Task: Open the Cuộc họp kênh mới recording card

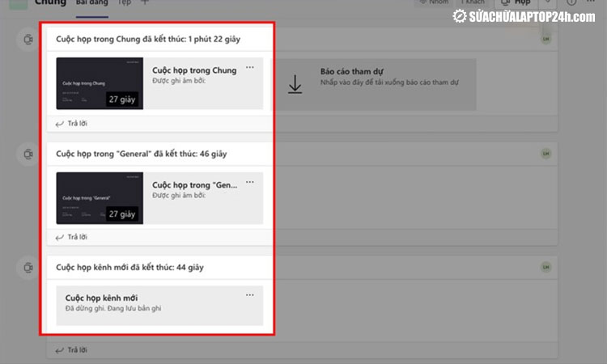Action: click(x=159, y=303)
